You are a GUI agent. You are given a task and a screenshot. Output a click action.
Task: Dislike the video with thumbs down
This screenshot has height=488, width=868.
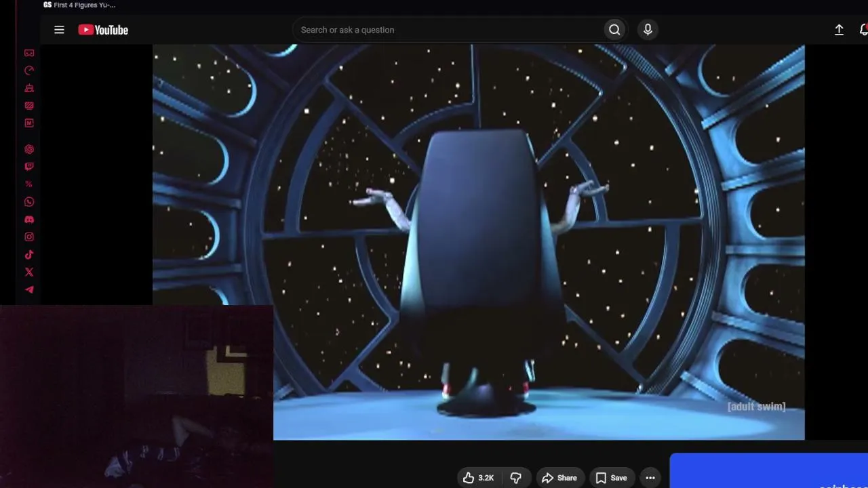click(515, 478)
